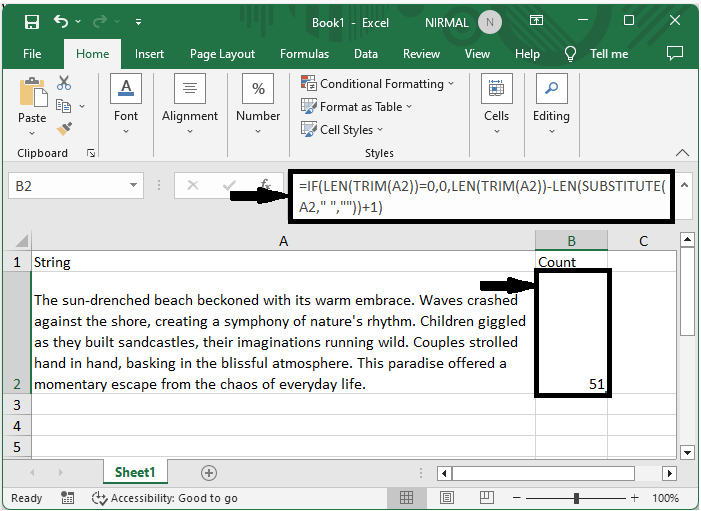Open Conditional Formatting menu
Image resolution: width=701 pixels, height=511 pixels.
tap(378, 84)
